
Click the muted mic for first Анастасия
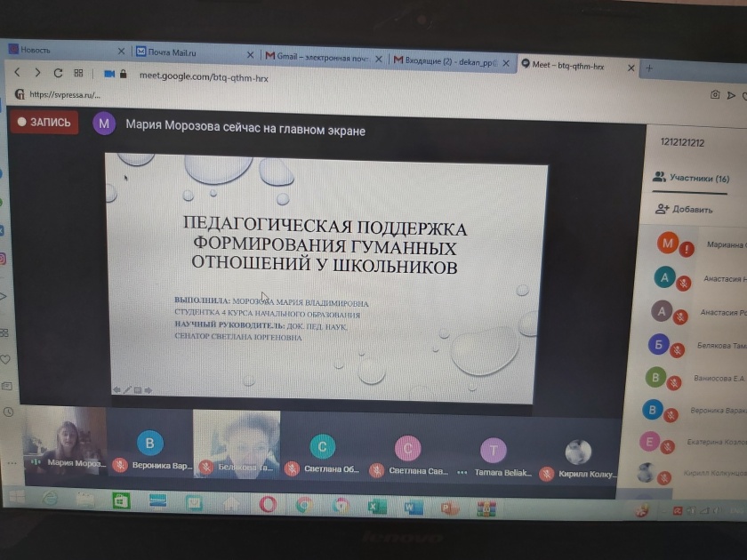[x=683, y=284]
